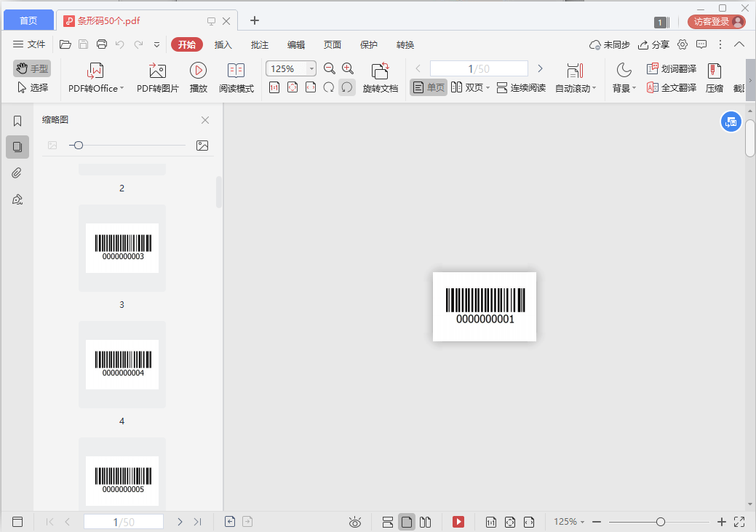This screenshot has height=532, width=756.
Task: Enable 阅读模式 reading mode
Action: pyautogui.click(x=236, y=77)
